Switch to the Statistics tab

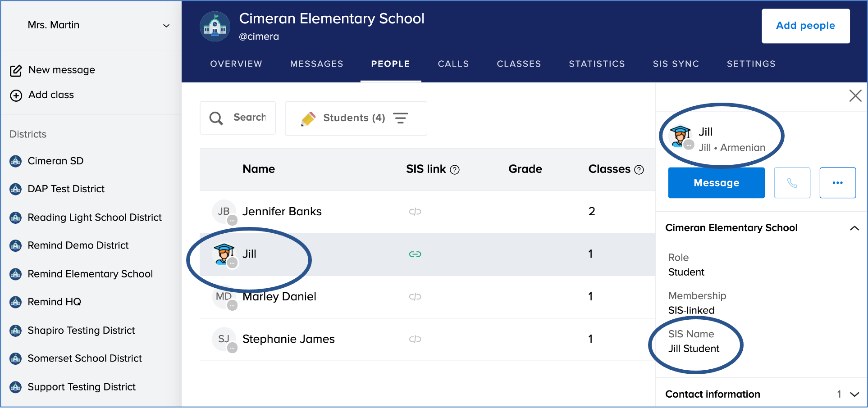[597, 64]
